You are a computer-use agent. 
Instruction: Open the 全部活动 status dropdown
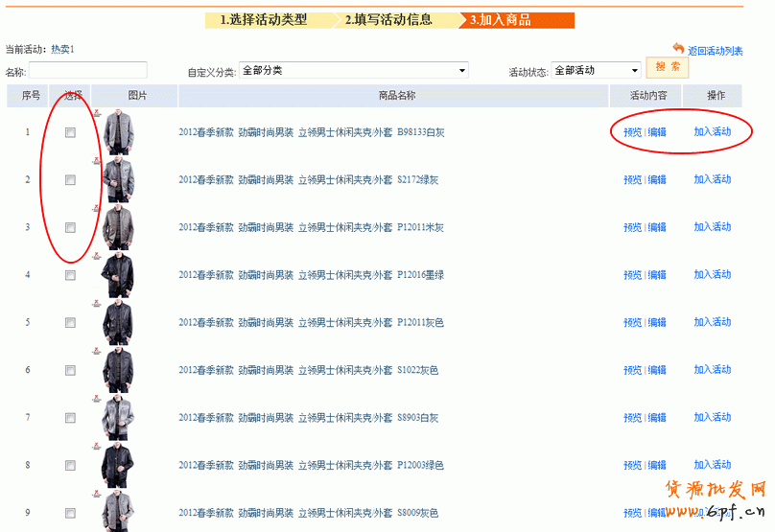pyautogui.click(x=596, y=70)
